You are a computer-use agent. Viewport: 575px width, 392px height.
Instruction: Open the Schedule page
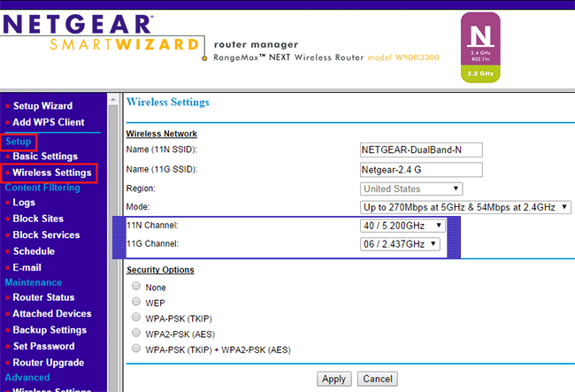pyautogui.click(x=34, y=251)
